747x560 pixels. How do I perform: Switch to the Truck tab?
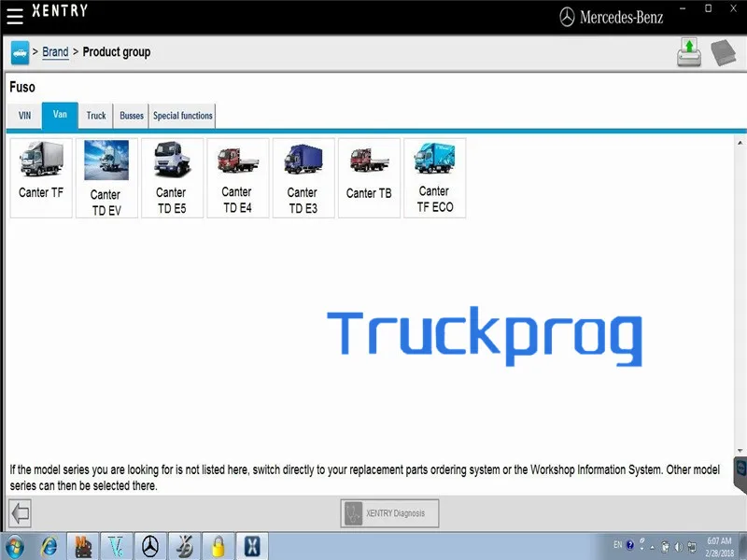pyautogui.click(x=96, y=116)
